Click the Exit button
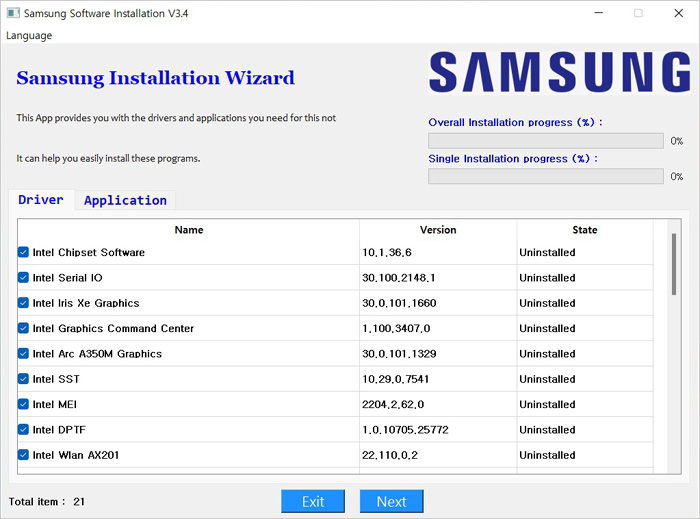Screen dimensions: 700x519 click(x=313, y=502)
